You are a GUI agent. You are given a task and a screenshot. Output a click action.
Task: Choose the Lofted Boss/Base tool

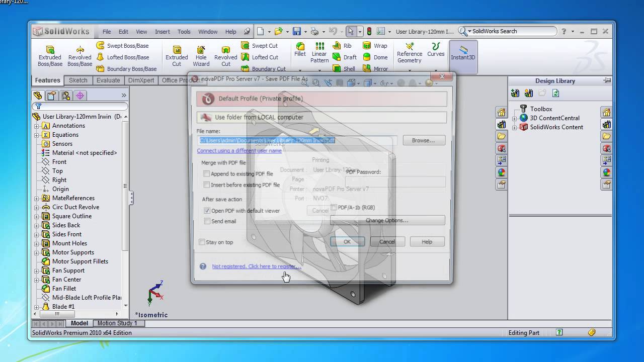[x=123, y=57]
